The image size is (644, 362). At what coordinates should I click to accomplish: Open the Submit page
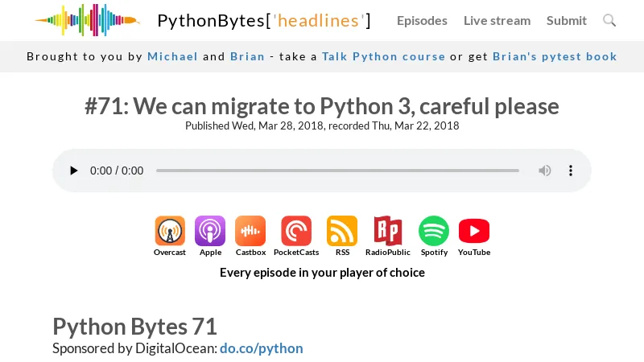[x=567, y=21]
